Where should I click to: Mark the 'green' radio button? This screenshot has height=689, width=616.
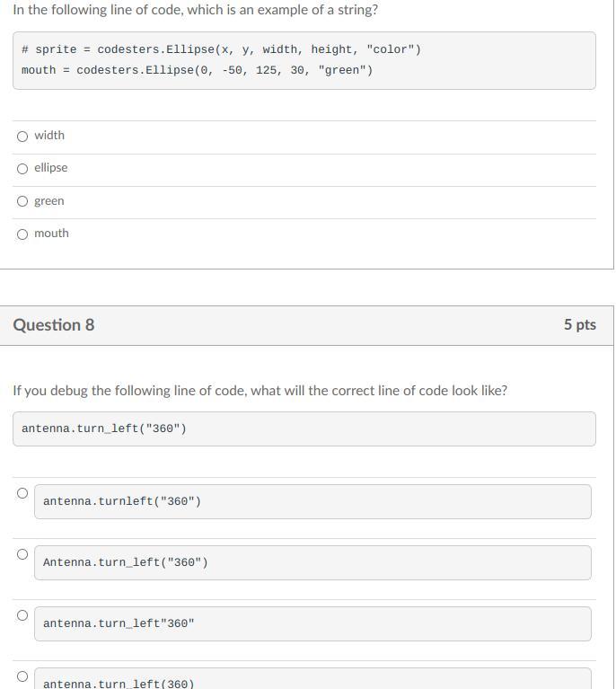pos(22,201)
